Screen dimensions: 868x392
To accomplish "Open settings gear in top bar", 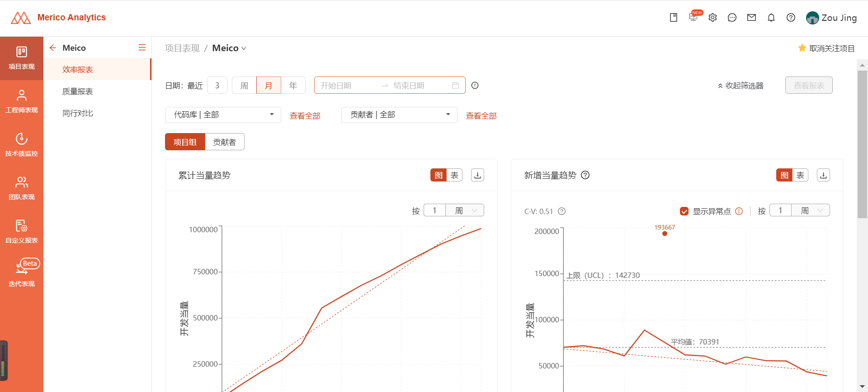I will pyautogui.click(x=713, y=18).
